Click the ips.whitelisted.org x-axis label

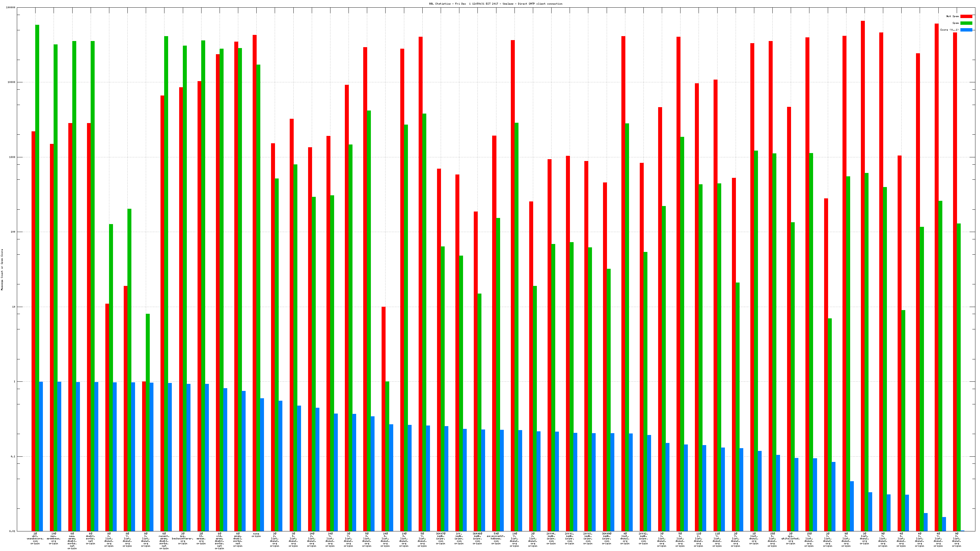(x=790, y=538)
